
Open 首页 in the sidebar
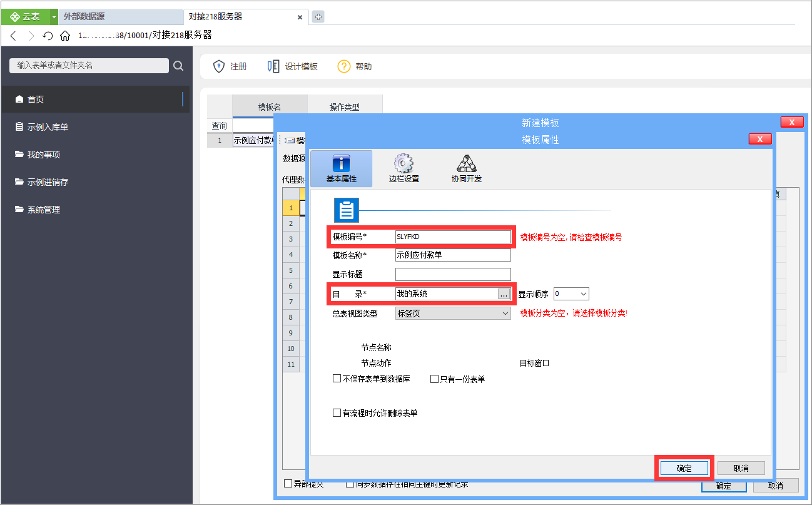pyautogui.click(x=95, y=99)
